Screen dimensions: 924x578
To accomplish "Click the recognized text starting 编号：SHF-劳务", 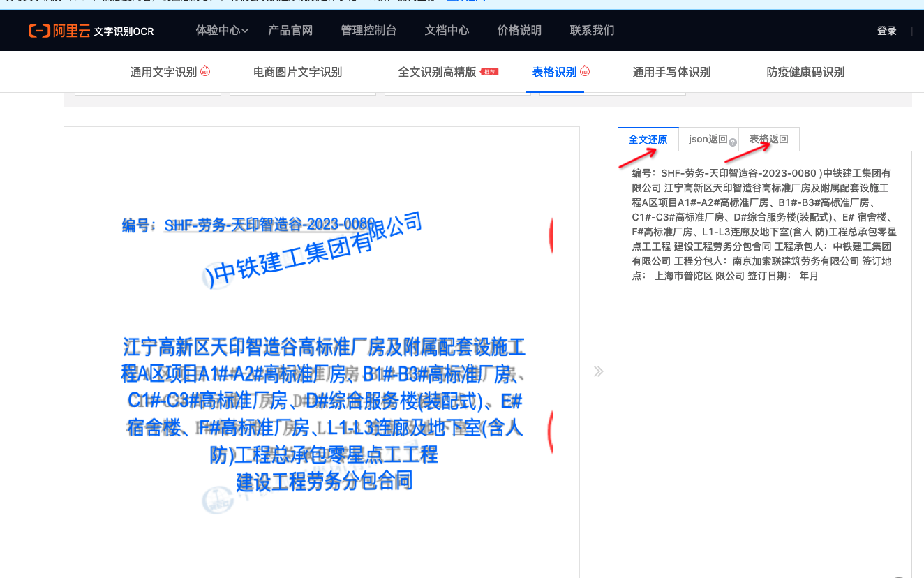I will click(x=761, y=173).
